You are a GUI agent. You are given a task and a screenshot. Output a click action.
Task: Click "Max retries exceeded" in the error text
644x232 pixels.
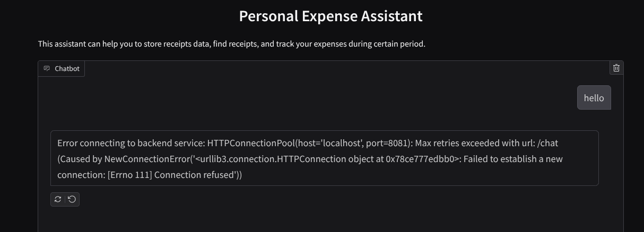click(x=455, y=143)
